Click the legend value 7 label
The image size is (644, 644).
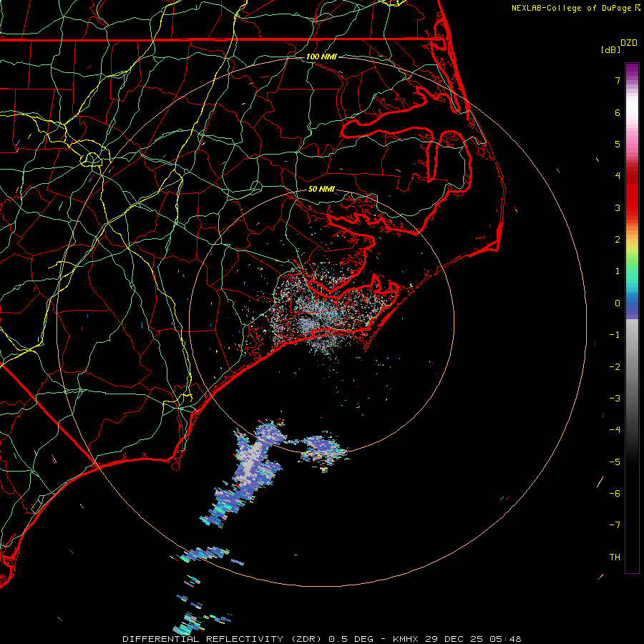618,80
